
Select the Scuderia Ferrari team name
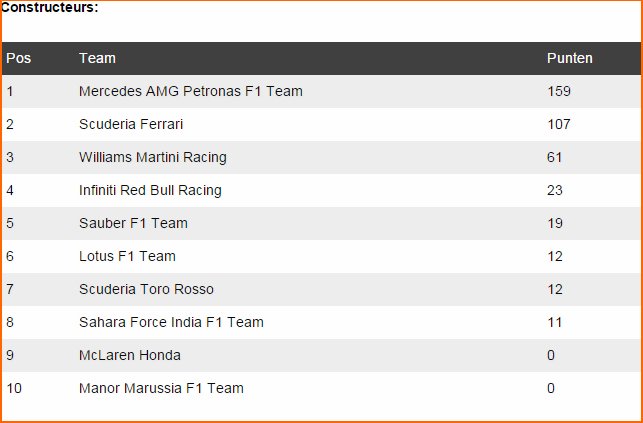(131, 124)
